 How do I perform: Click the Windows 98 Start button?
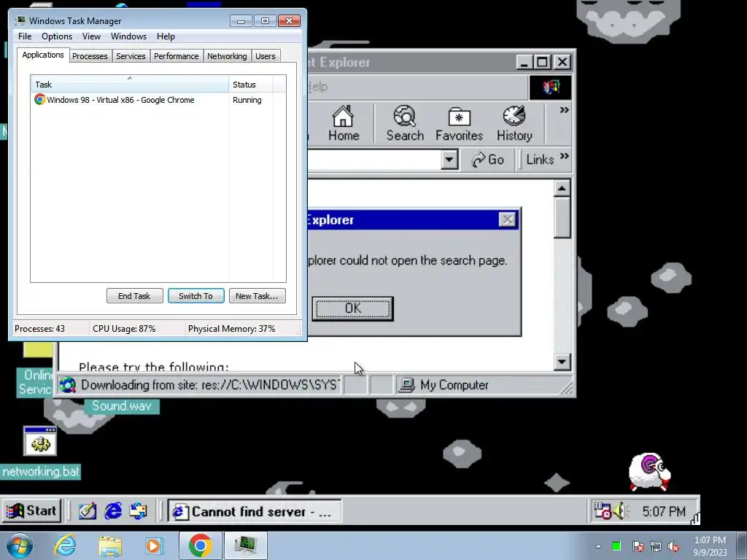coord(31,511)
